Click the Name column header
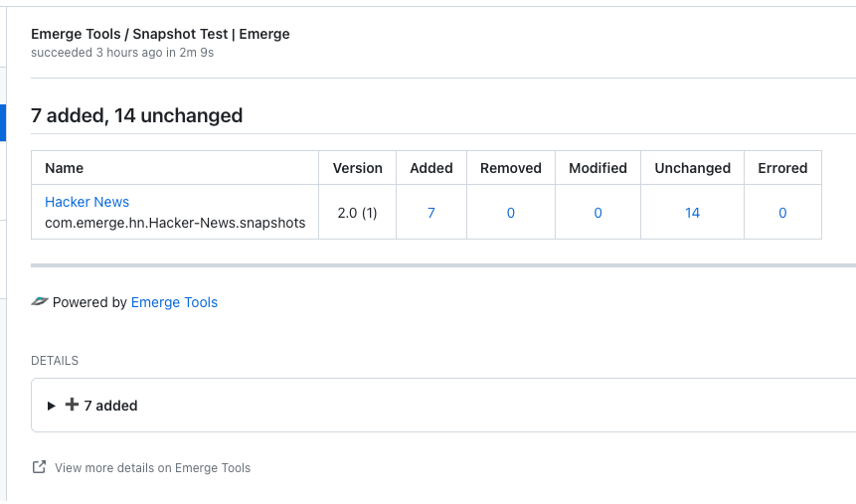 coord(65,168)
